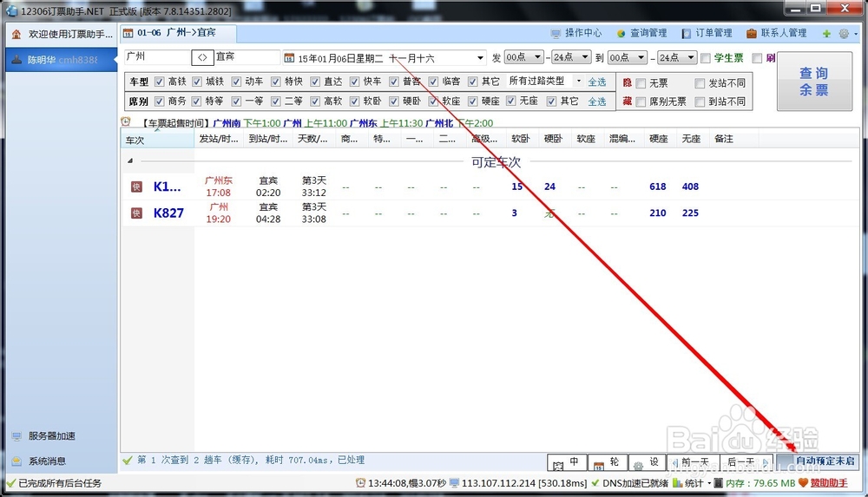This screenshot has height=497, width=868.
Task: Sort by 软卧 column header
Action: 520,139
